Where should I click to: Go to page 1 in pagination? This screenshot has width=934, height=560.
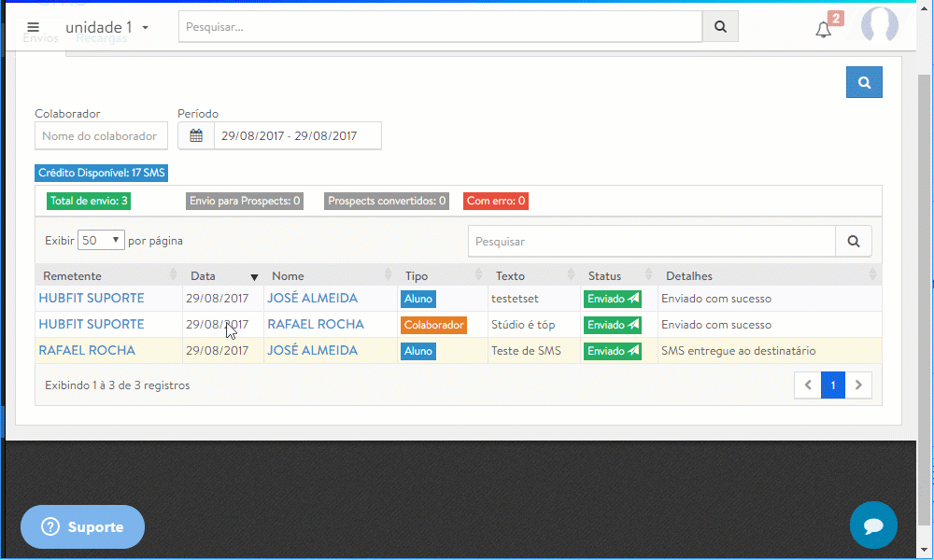pyautogui.click(x=832, y=385)
